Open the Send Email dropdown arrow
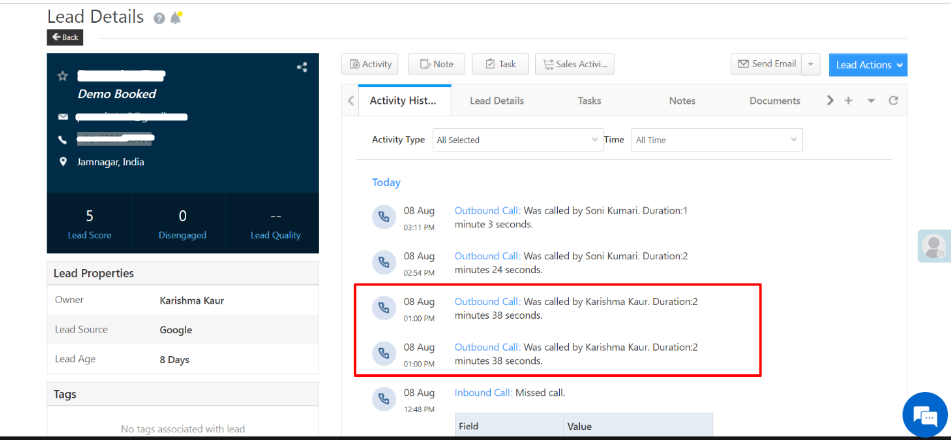Image resolution: width=951 pixels, height=440 pixels. [811, 64]
